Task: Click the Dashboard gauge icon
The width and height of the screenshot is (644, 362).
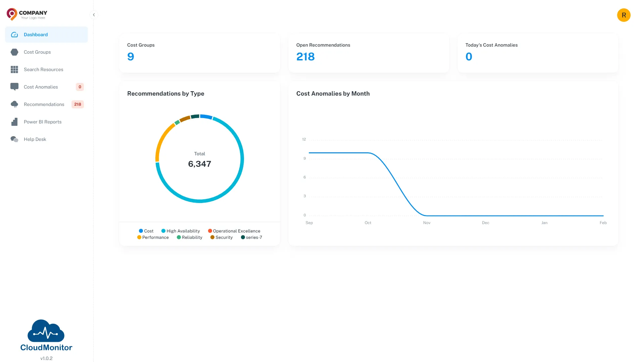Action: [14, 35]
